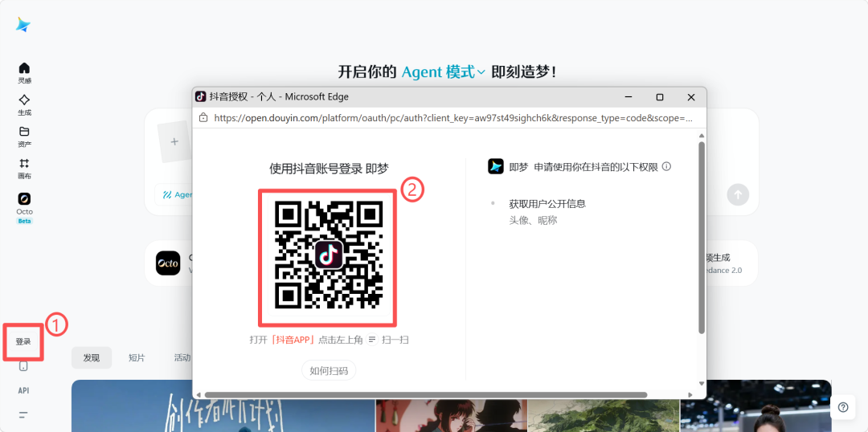Viewport: 868px width, 432px height.
Task: Open the API link in sidebar
Action: pyautogui.click(x=23, y=390)
